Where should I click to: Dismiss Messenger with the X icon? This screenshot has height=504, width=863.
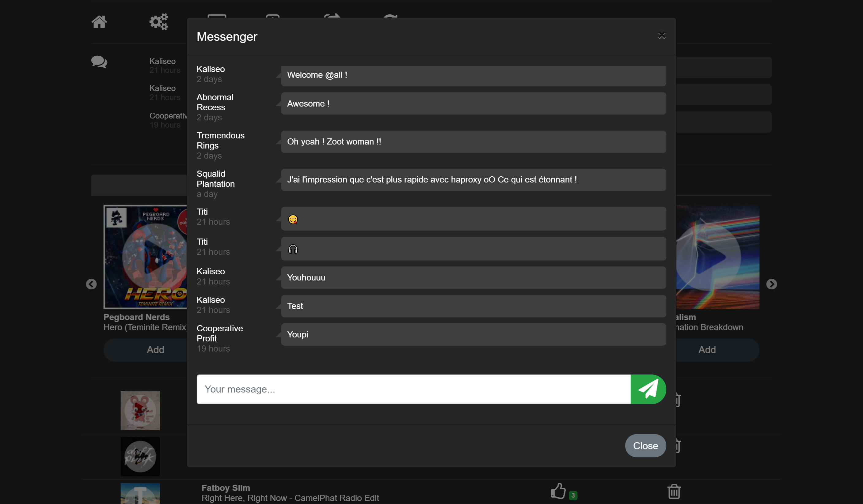tap(662, 36)
